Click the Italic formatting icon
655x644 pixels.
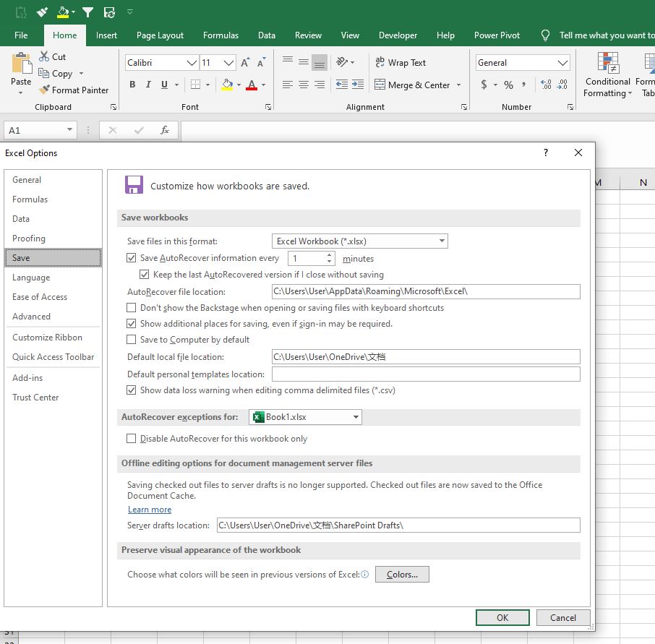[148, 85]
